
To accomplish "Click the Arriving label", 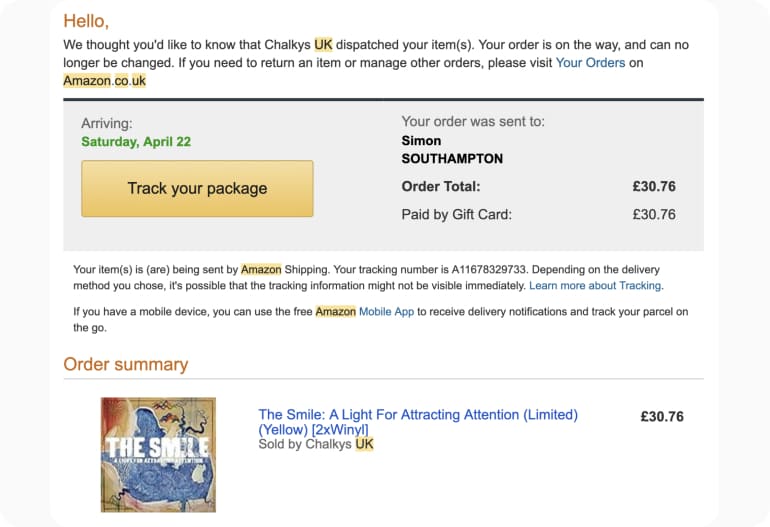I will [107, 124].
